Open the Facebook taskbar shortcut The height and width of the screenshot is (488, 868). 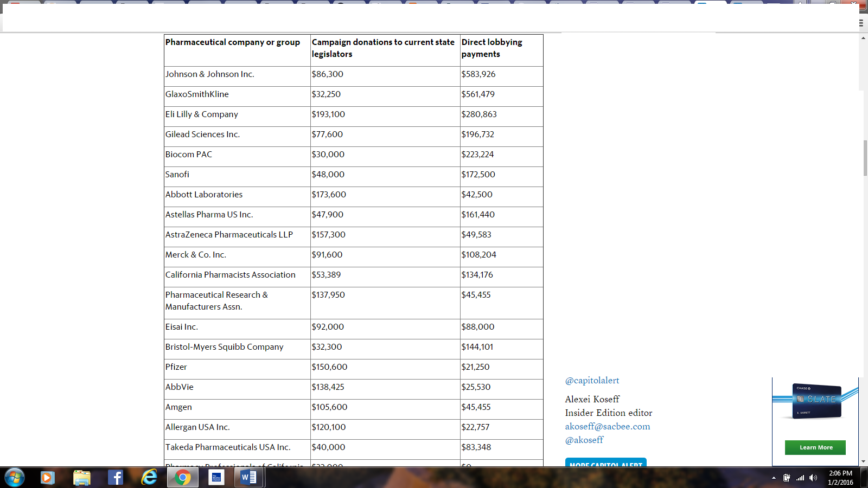[116, 478]
